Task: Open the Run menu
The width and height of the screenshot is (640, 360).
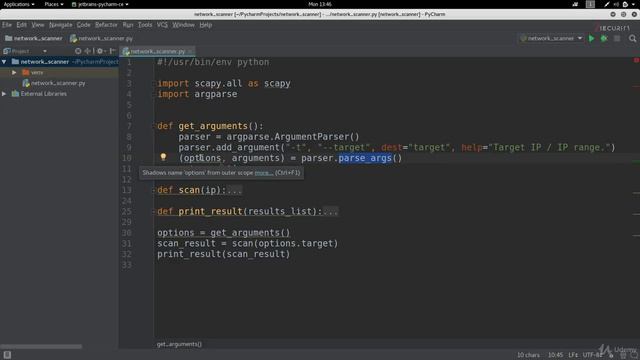Action: (x=128, y=25)
